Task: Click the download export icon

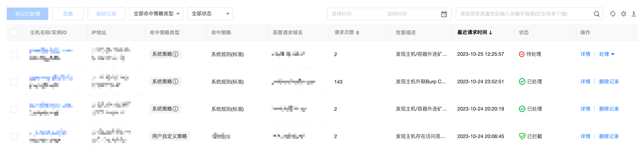Action: coord(634,14)
